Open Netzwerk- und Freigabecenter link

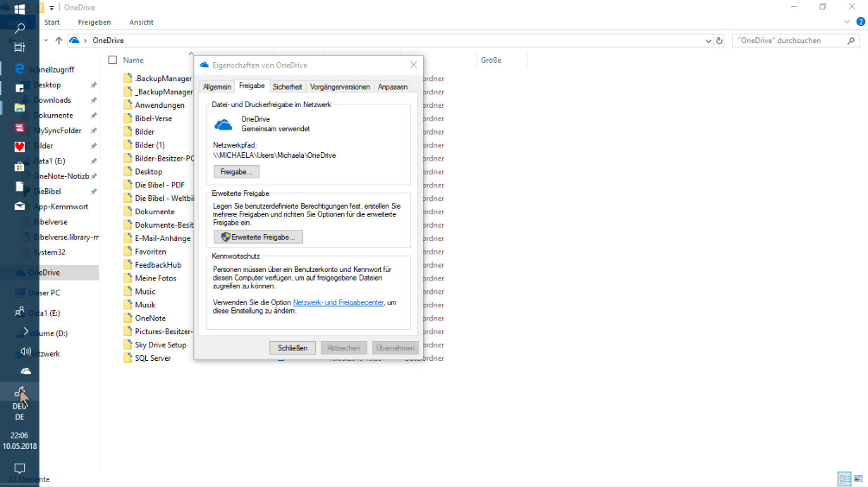pos(338,302)
